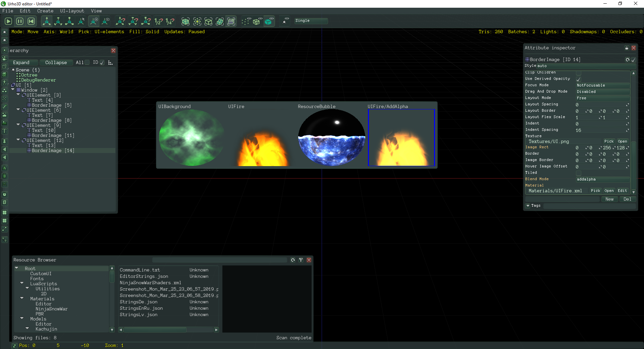Open Resource Browser filter options

point(301,260)
